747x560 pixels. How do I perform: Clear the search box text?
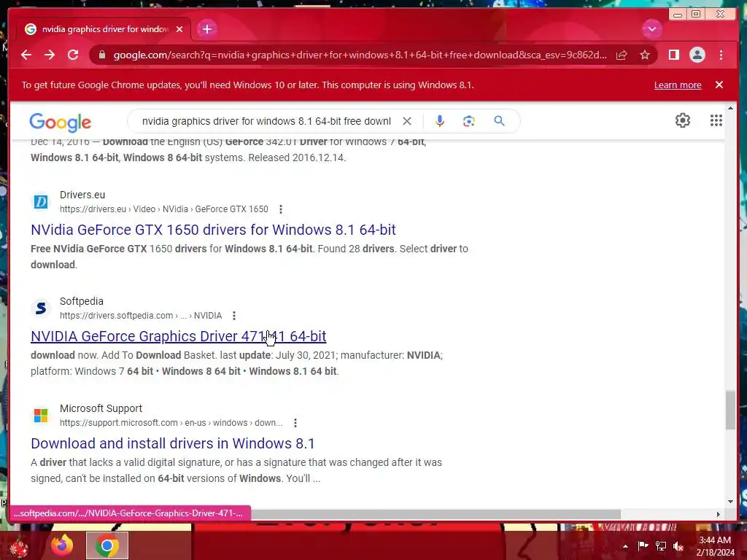click(x=407, y=121)
